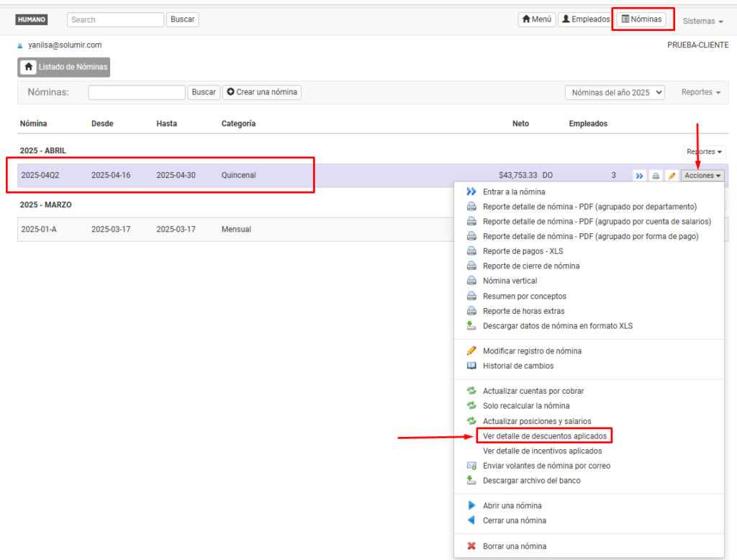Click red X icon for Borrar una nómina
The width and height of the screenshot is (737, 560).
point(471,546)
